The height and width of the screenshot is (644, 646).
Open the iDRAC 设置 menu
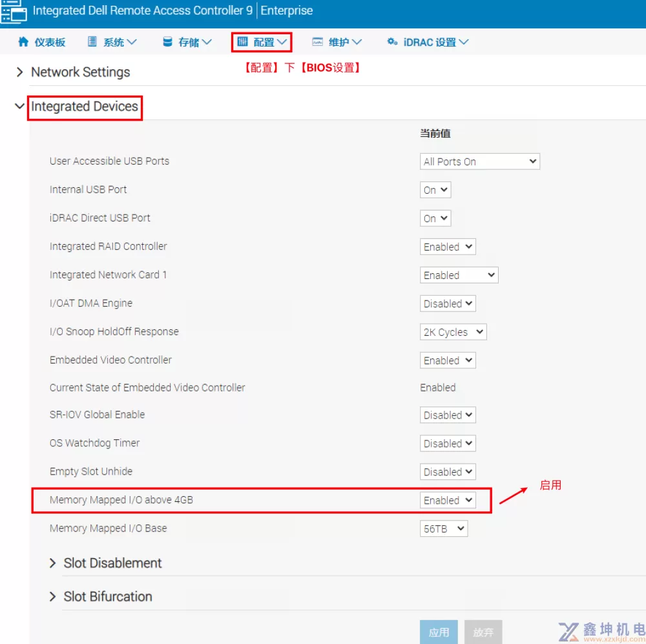pyautogui.click(x=428, y=42)
